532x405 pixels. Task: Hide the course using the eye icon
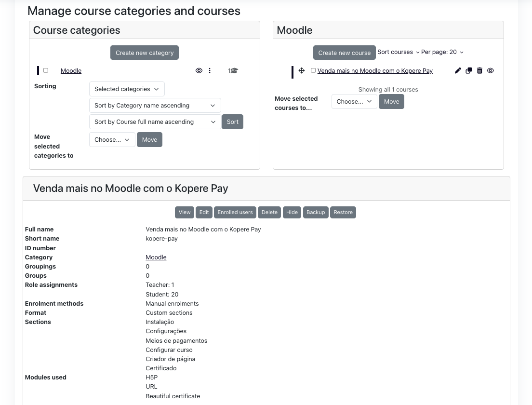(490, 70)
